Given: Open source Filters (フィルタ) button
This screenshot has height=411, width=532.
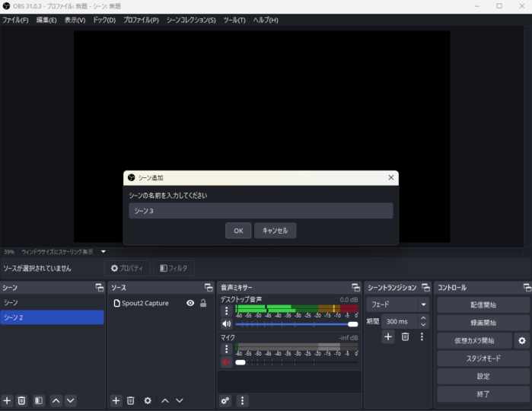Looking at the screenshot, I should [174, 268].
